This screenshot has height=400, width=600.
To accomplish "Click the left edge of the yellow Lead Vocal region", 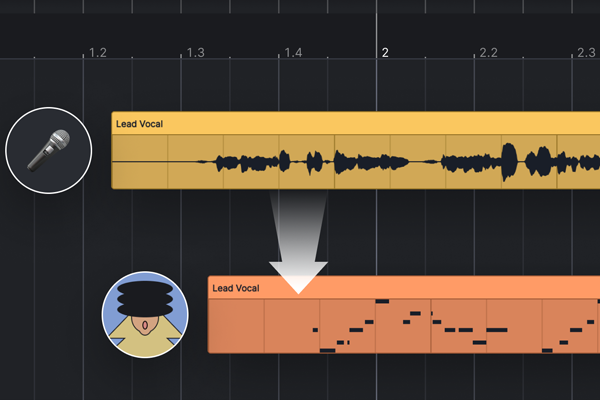I will pyautogui.click(x=112, y=150).
